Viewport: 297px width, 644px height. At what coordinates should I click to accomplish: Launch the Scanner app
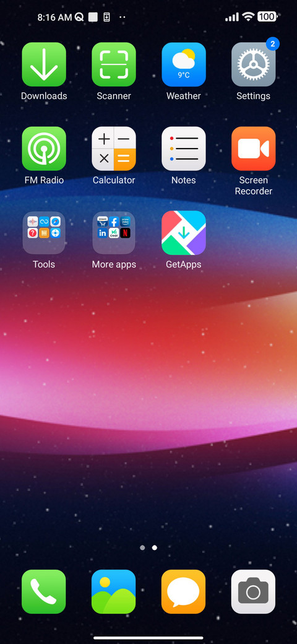click(114, 64)
